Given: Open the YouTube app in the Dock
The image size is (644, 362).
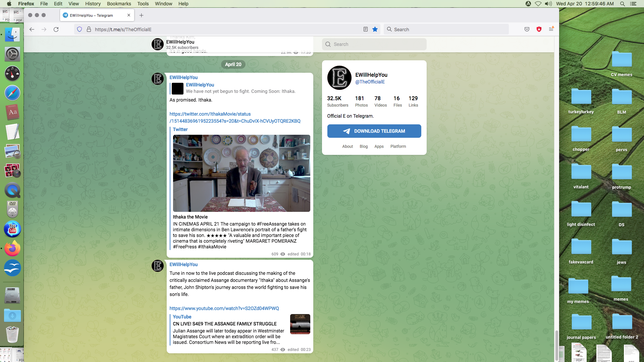Looking at the screenshot, I should [x=12, y=229].
